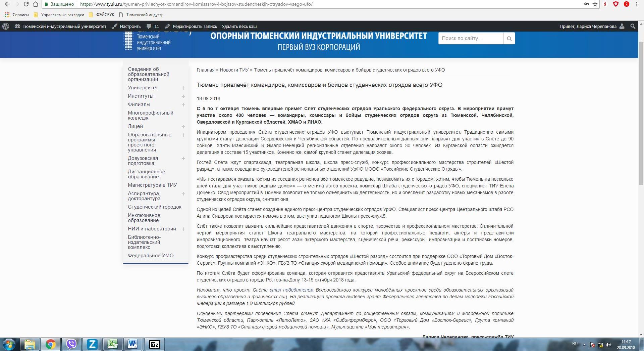Reload the page using the refresh icon
The image size is (644, 351).
(x=26, y=4)
